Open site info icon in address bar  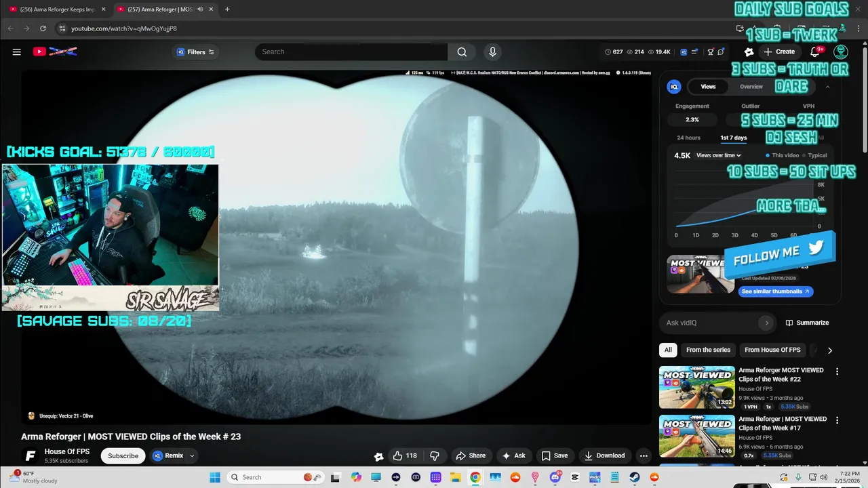[x=62, y=28]
